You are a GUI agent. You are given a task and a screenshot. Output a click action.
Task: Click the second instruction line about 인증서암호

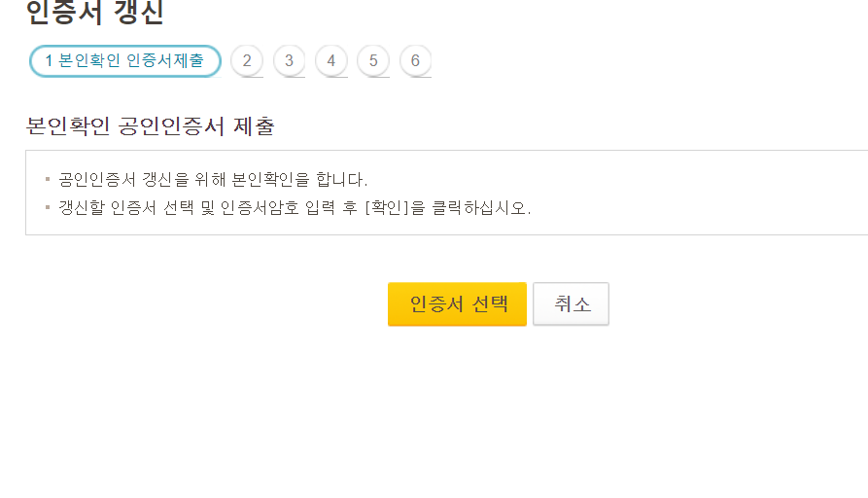[295, 208]
